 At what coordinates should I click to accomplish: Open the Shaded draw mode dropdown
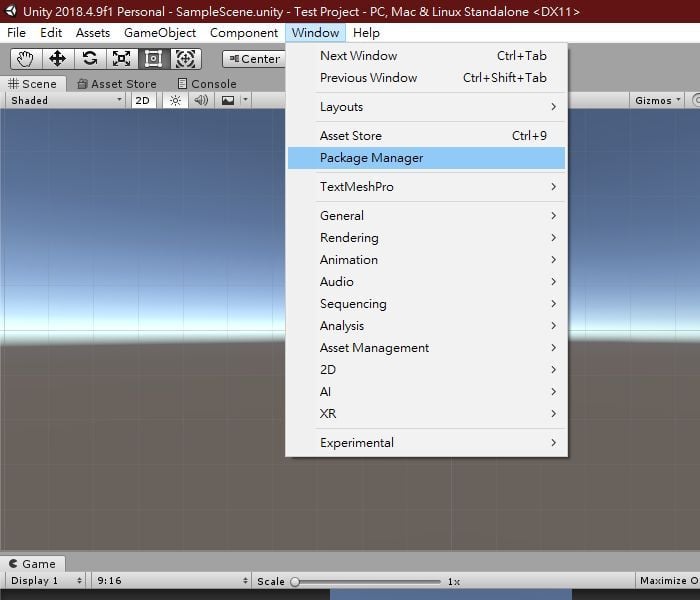point(66,100)
